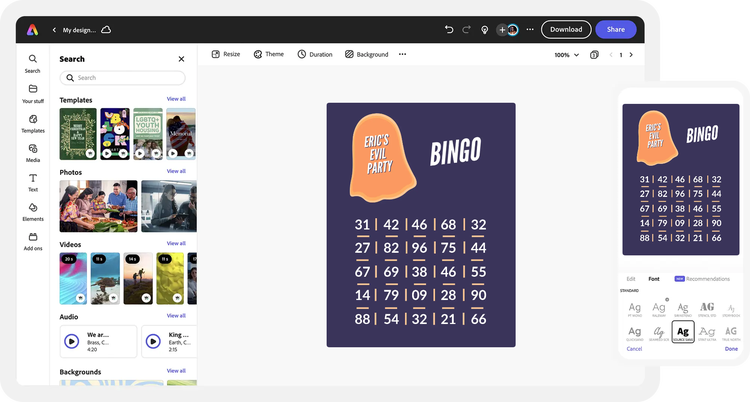
Task: Open the 100% zoom dropdown
Action: (566, 55)
